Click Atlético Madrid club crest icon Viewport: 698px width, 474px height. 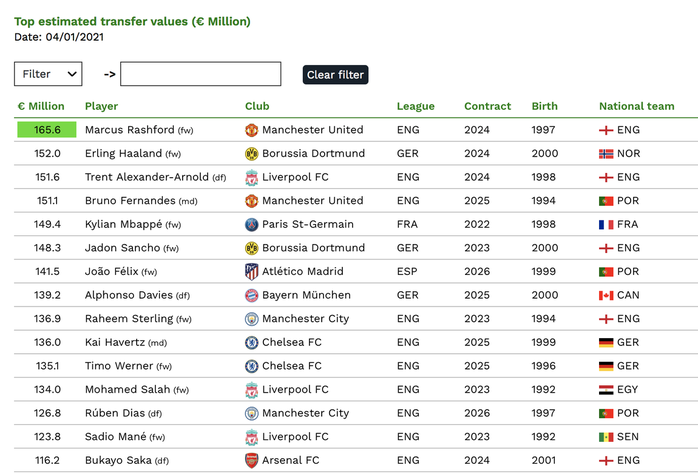coord(252,271)
